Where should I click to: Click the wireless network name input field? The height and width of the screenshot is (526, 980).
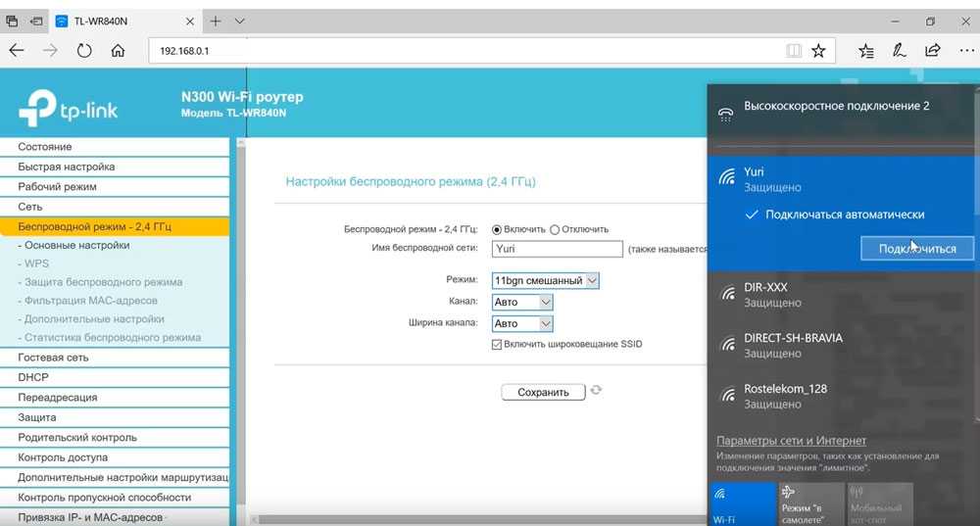(x=557, y=250)
